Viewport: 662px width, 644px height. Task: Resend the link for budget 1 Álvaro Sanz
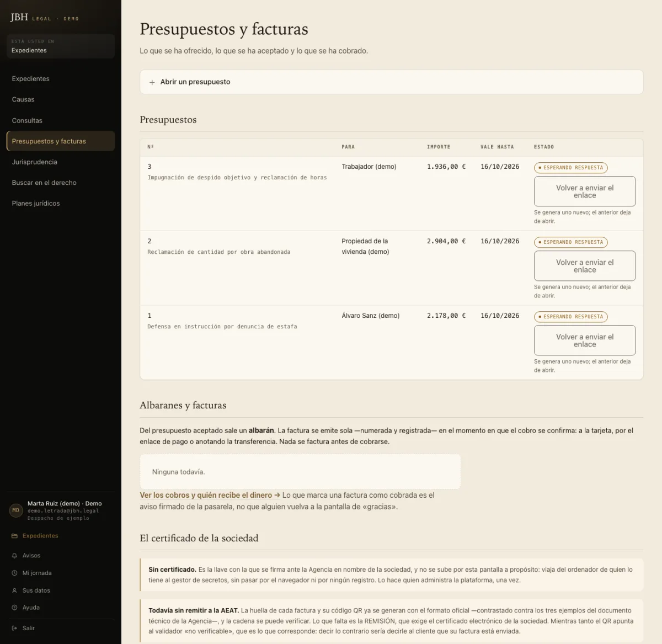pos(585,340)
